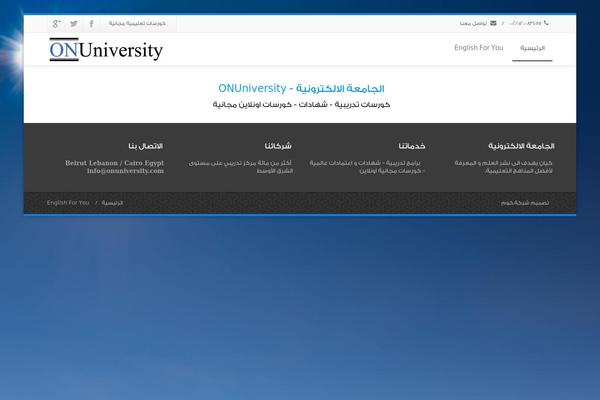The width and height of the screenshot is (600, 400).
Task: Open the Facebook social icon
Action: click(91, 24)
